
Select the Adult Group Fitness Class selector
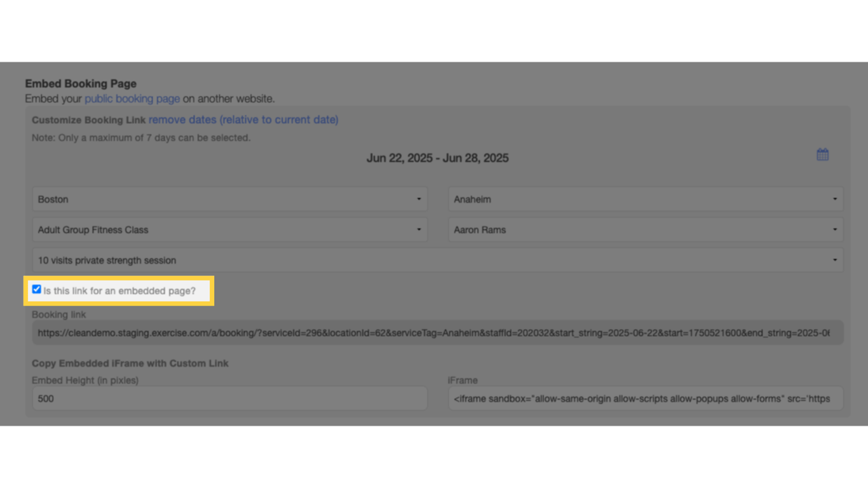pos(229,229)
